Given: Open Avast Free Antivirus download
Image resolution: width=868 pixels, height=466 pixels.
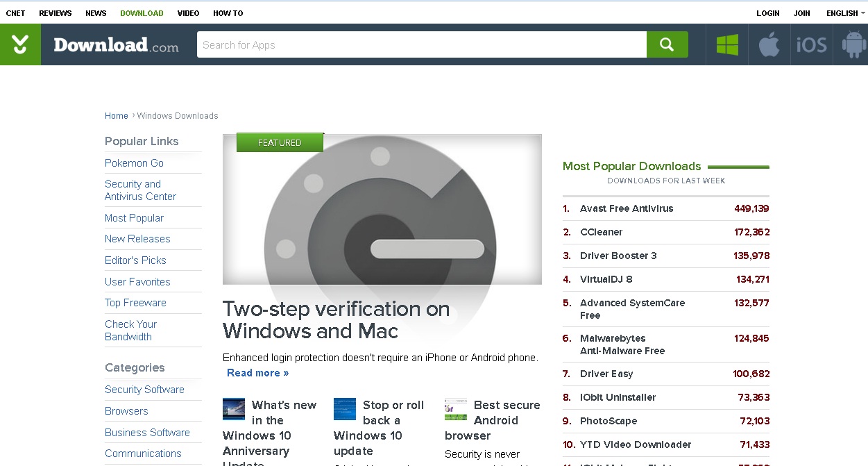Looking at the screenshot, I should (x=627, y=208).
